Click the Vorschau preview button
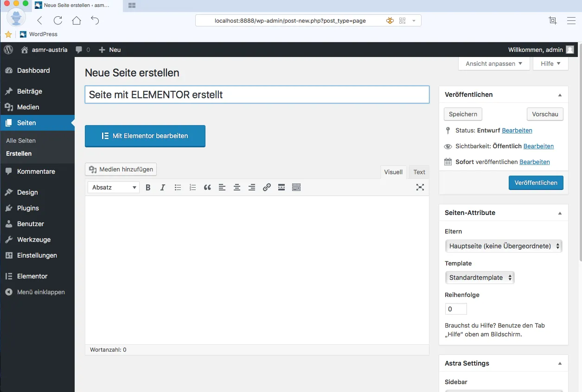This screenshot has width=582, height=392. [x=545, y=114]
